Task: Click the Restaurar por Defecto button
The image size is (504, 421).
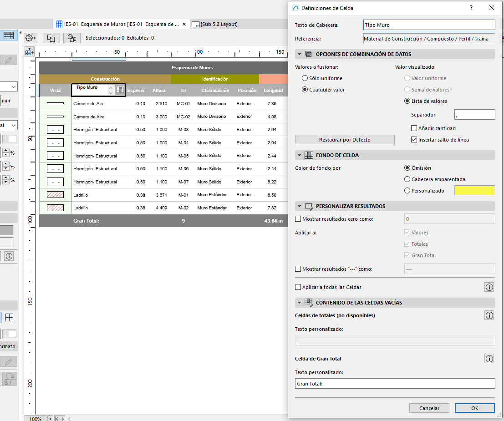Action: click(345, 139)
